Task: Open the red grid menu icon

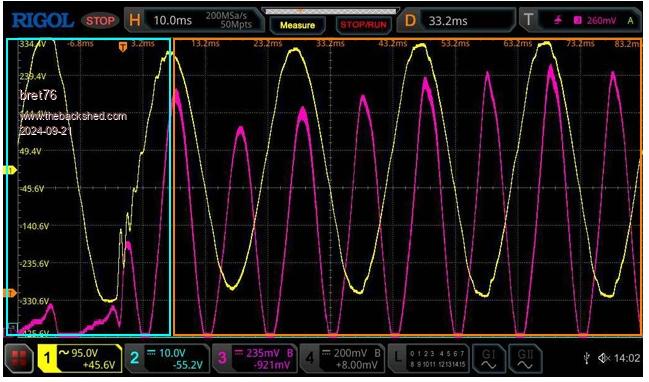Action: [19, 358]
